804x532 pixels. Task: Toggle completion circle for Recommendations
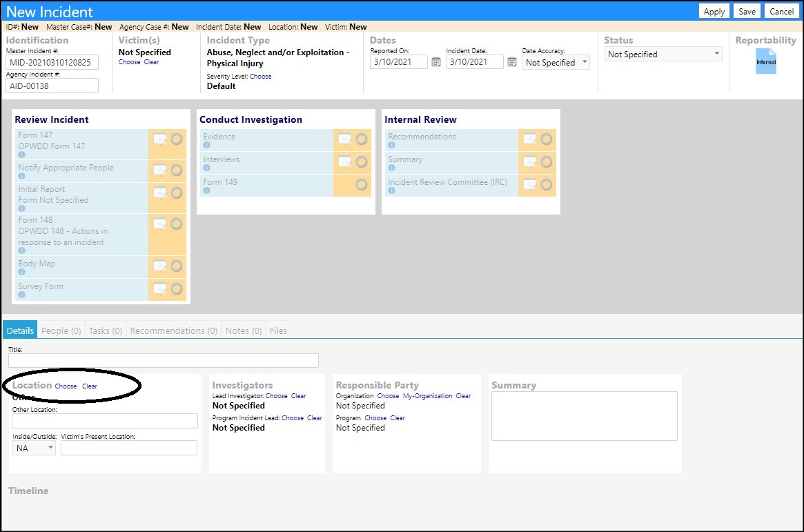547,139
